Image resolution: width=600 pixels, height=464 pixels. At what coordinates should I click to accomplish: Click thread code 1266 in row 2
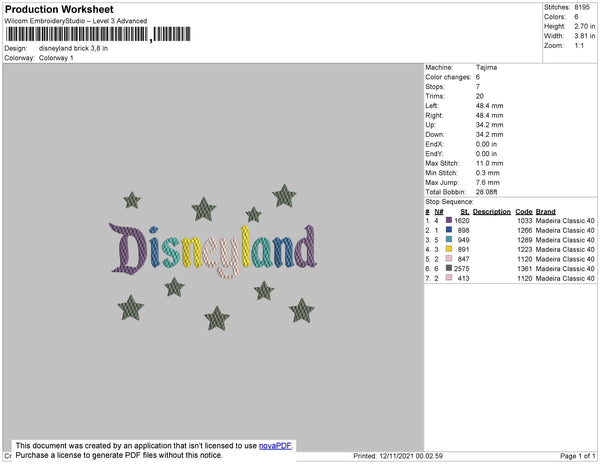pyautogui.click(x=525, y=230)
